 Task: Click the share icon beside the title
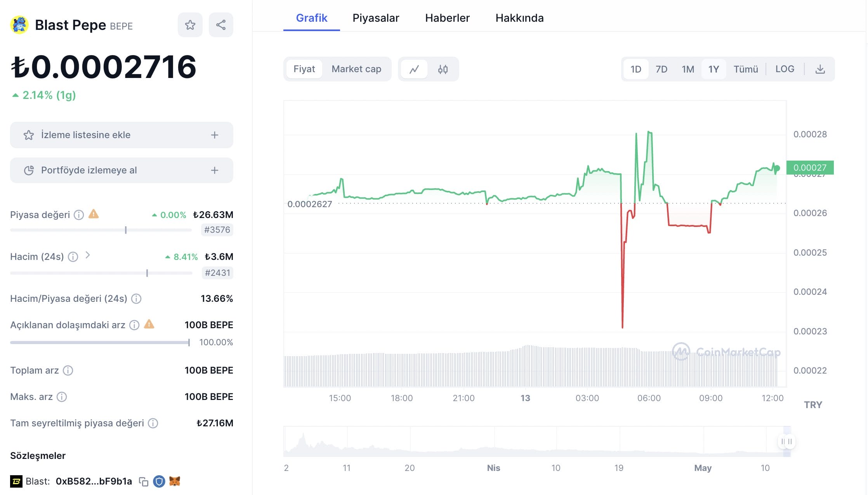pyautogui.click(x=221, y=25)
